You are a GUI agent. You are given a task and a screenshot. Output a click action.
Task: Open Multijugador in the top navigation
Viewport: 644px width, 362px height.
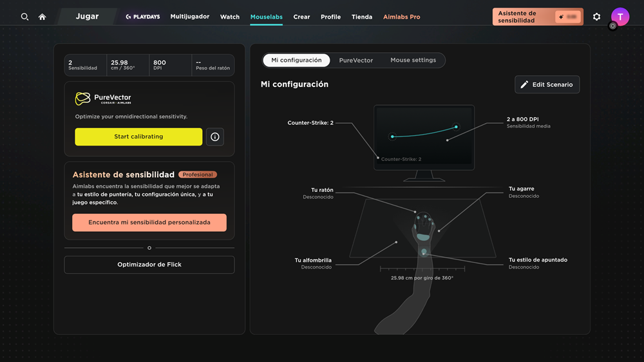coord(190,17)
